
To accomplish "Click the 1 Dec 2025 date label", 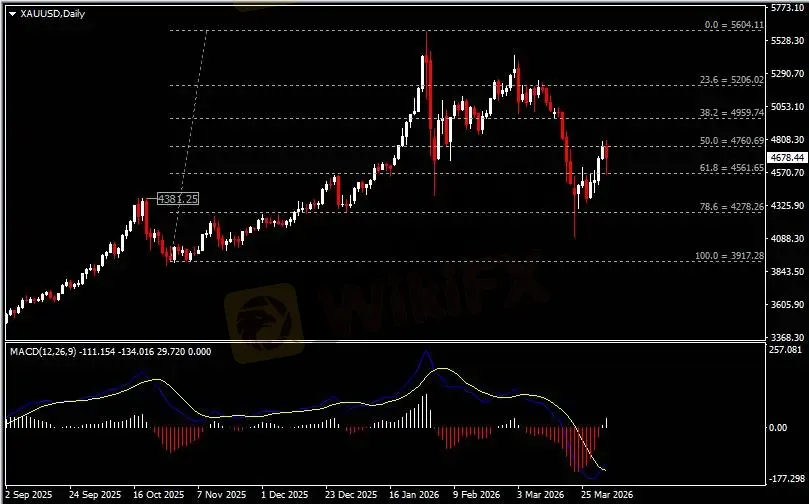I will click(284, 495).
